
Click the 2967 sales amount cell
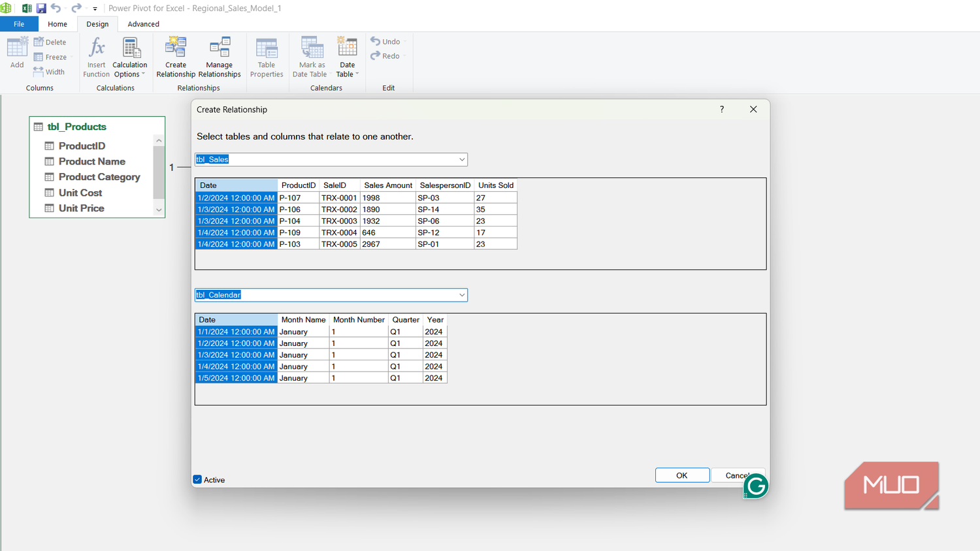(388, 244)
